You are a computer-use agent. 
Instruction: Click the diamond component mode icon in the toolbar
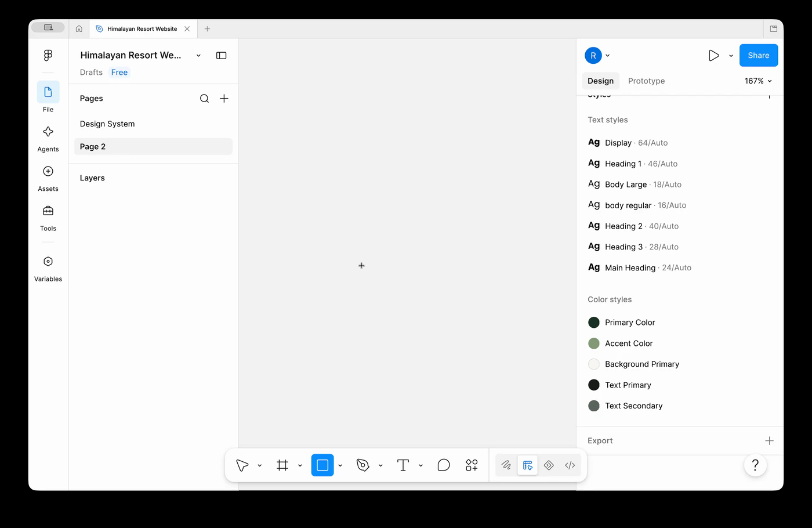tap(549, 465)
